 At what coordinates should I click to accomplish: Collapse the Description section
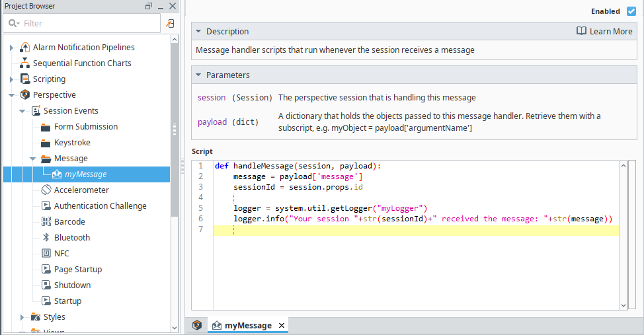click(x=198, y=31)
